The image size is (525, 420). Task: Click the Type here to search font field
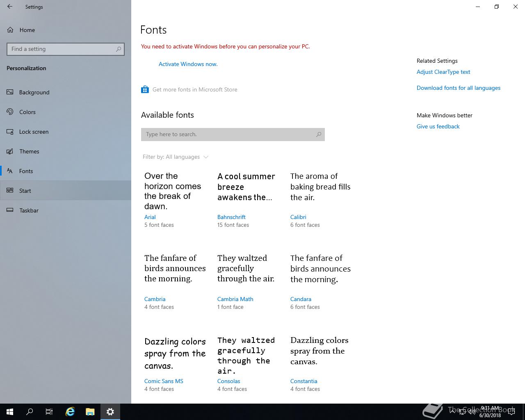click(x=233, y=135)
